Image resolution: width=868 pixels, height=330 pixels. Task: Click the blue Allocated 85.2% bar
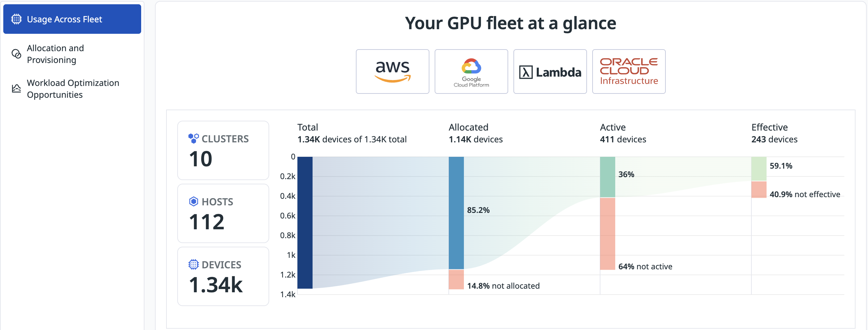456,213
